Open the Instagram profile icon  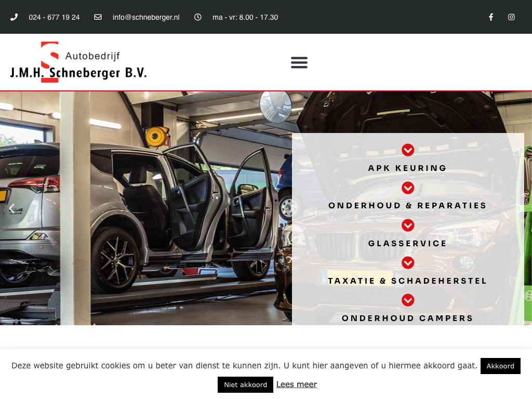pyautogui.click(x=511, y=17)
